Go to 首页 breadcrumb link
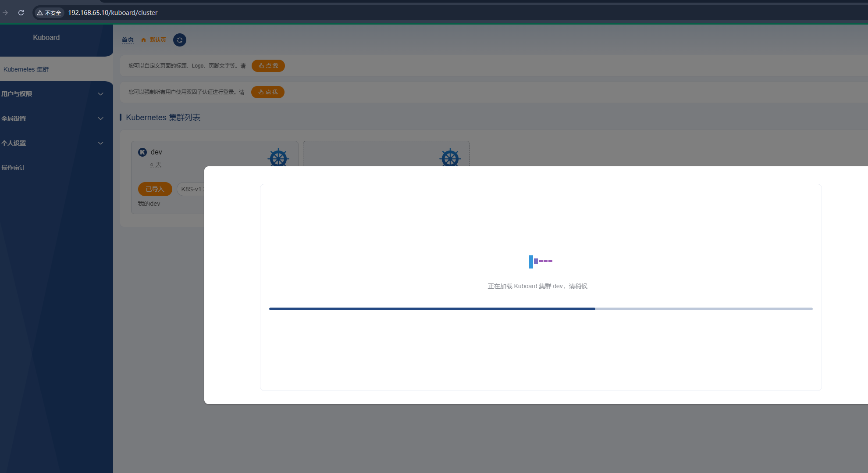The height and width of the screenshot is (473, 868). click(x=128, y=39)
